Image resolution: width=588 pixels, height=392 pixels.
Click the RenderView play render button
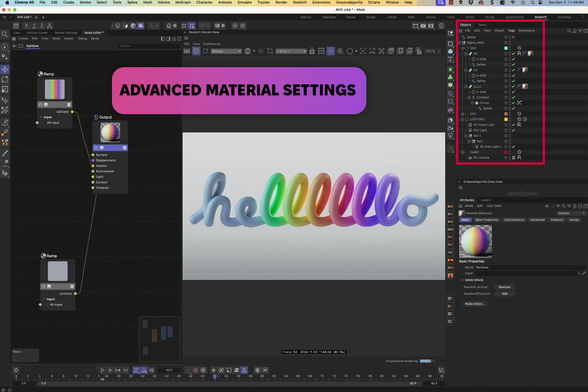tap(196, 51)
